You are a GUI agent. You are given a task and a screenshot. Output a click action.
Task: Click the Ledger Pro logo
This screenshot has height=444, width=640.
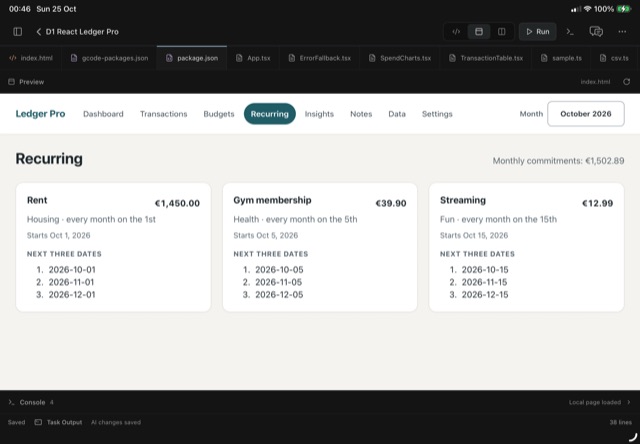coord(40,114)
